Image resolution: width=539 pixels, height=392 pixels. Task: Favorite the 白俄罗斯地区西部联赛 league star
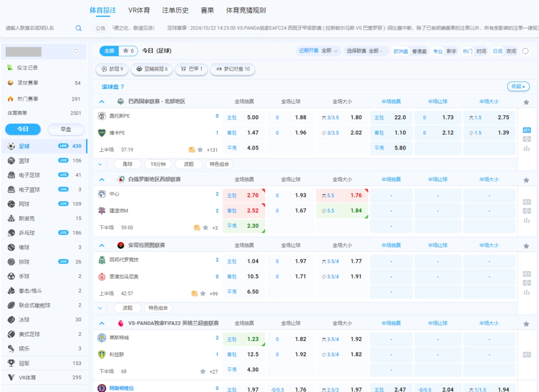point(526,180)
